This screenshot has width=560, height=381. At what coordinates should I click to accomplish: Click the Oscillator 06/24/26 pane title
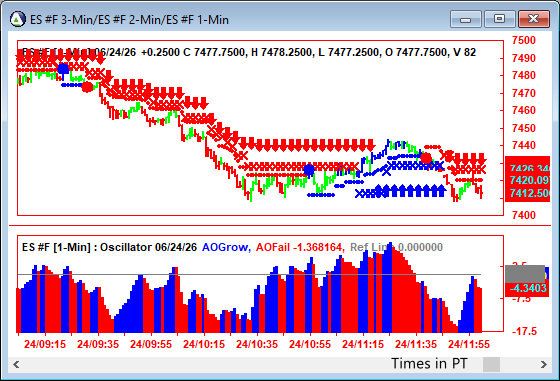tap(109, 247)
